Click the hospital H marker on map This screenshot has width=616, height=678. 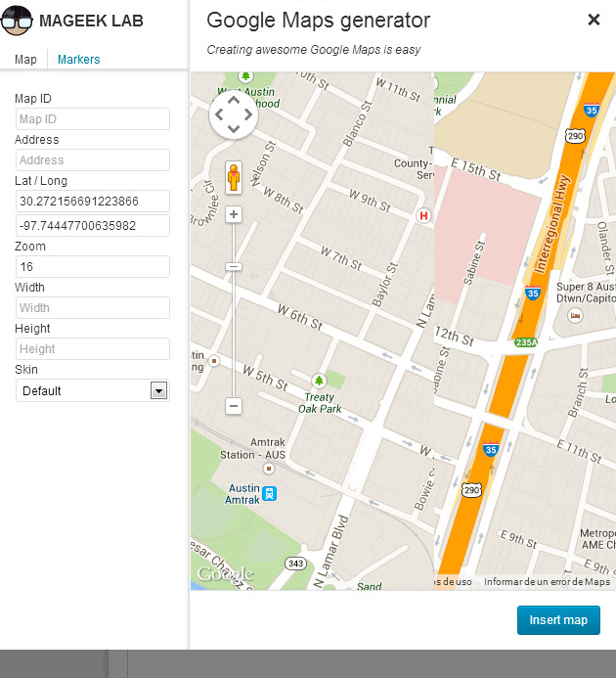[423, 215]
